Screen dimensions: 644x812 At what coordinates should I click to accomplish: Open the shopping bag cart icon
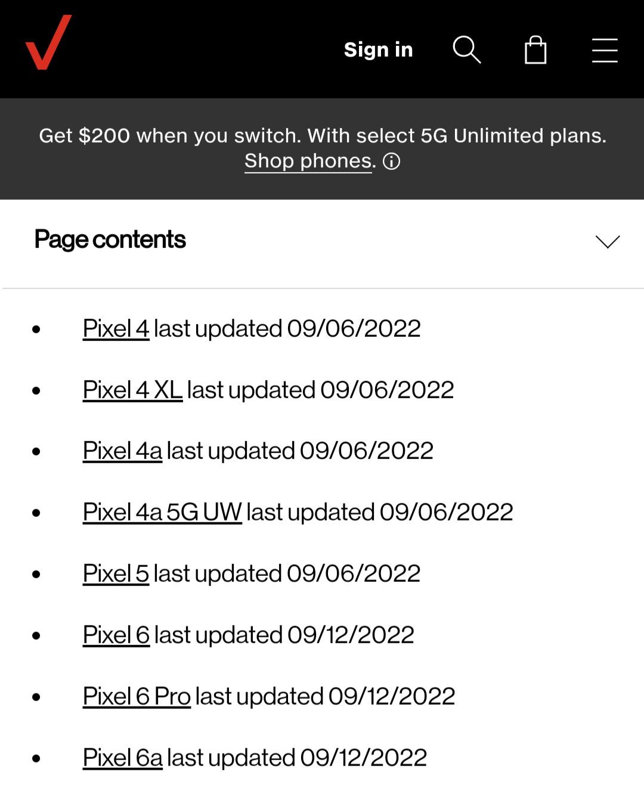(x=535, y=49)
